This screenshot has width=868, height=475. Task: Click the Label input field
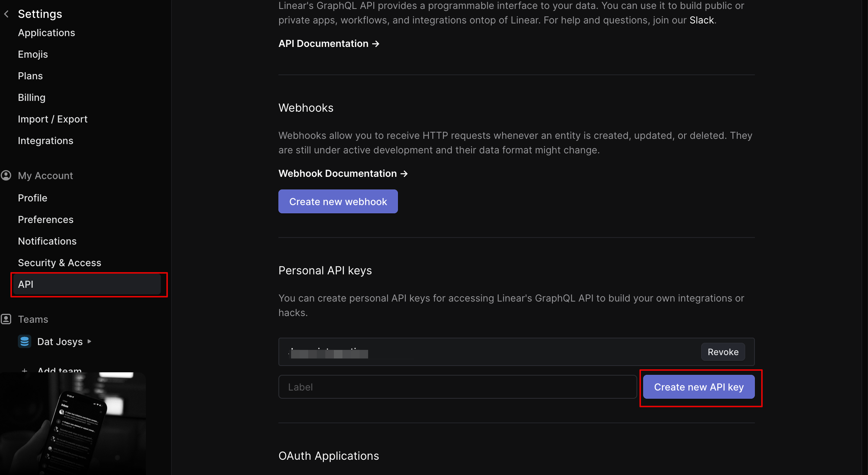pos(457,387)
